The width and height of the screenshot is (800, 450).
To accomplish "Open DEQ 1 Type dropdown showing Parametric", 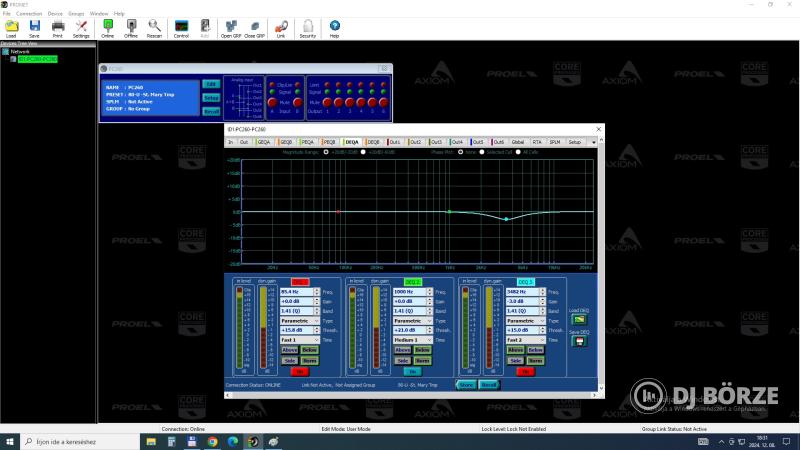I will (x=300, y=321).
